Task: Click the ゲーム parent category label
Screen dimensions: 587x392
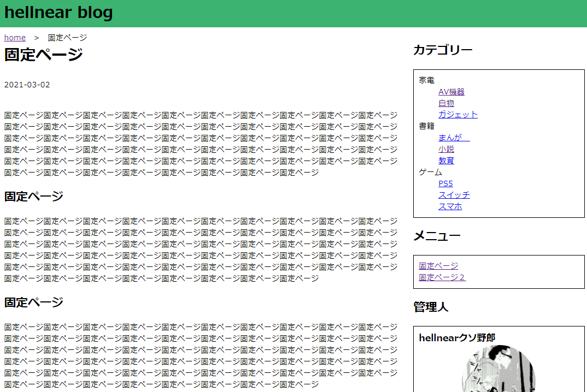Action: tap(430, 172)
